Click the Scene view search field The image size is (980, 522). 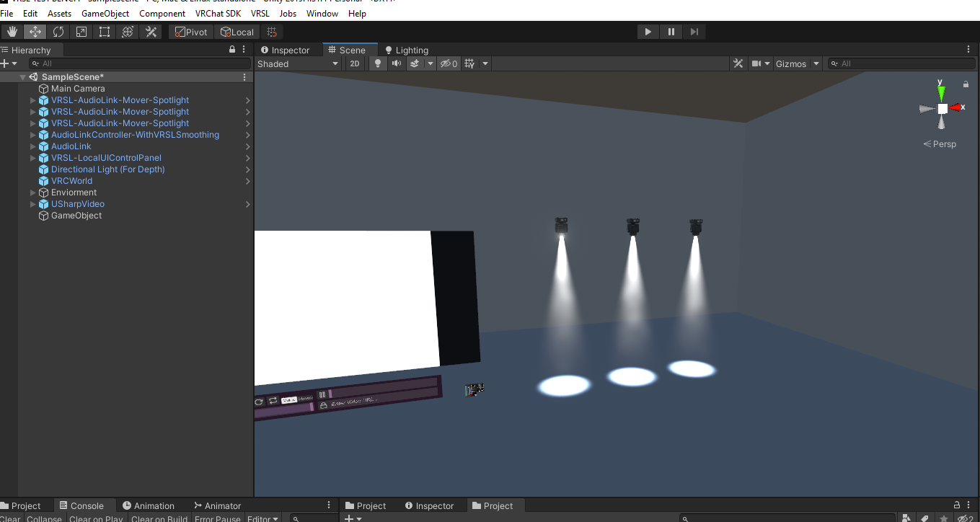(x=901, y=63)
